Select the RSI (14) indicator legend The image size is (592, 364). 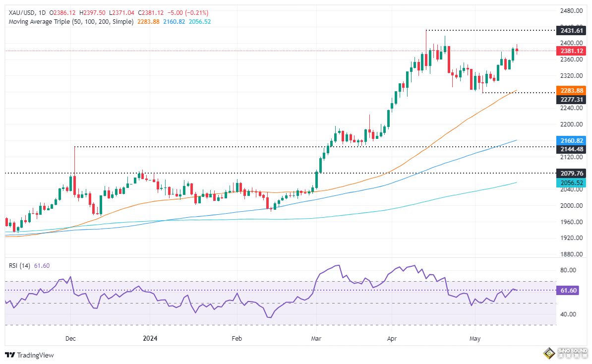[x=19, y=266]
